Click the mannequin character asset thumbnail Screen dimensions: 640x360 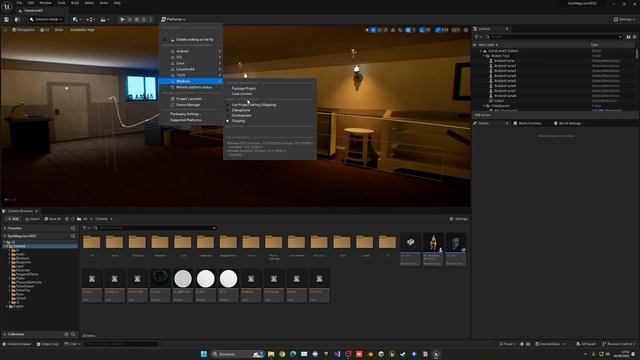tap(433, 242)
